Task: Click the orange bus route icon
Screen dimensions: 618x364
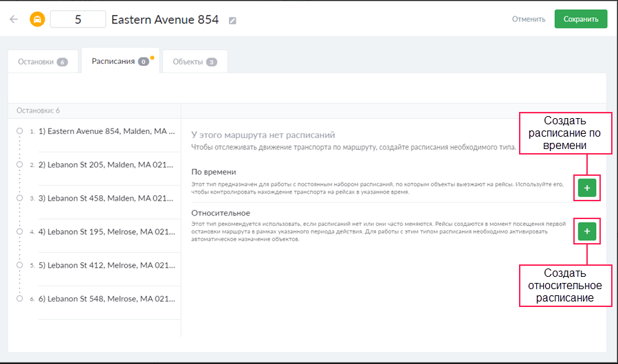Action: (37, 19)
